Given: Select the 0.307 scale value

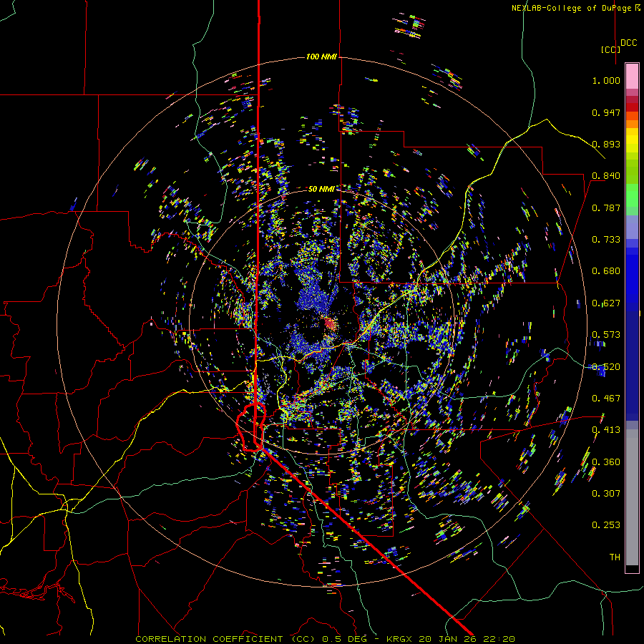Looking at the screenshot, I should pyautogui.click(x=606, y=494).
